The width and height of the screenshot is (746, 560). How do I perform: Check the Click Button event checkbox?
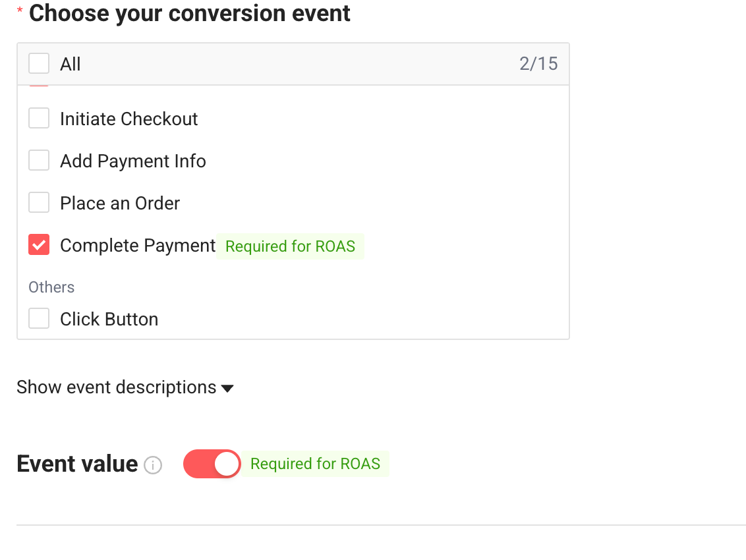pyautogui.click(x=39, y=319)
